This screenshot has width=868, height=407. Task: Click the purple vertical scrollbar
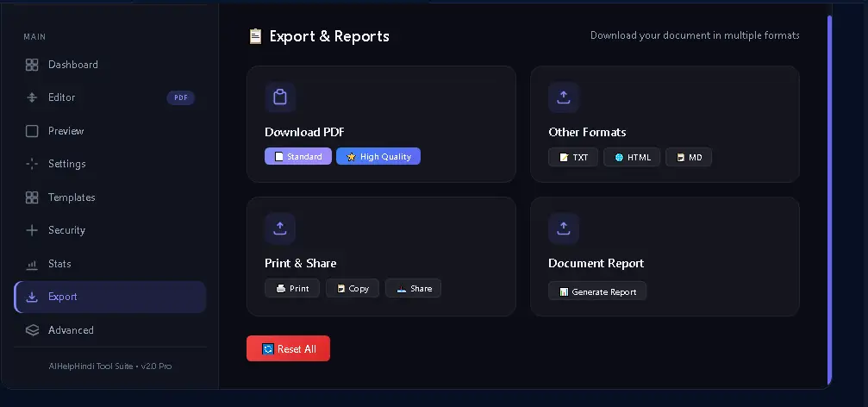pyautogui.click(x=829, y=199)
